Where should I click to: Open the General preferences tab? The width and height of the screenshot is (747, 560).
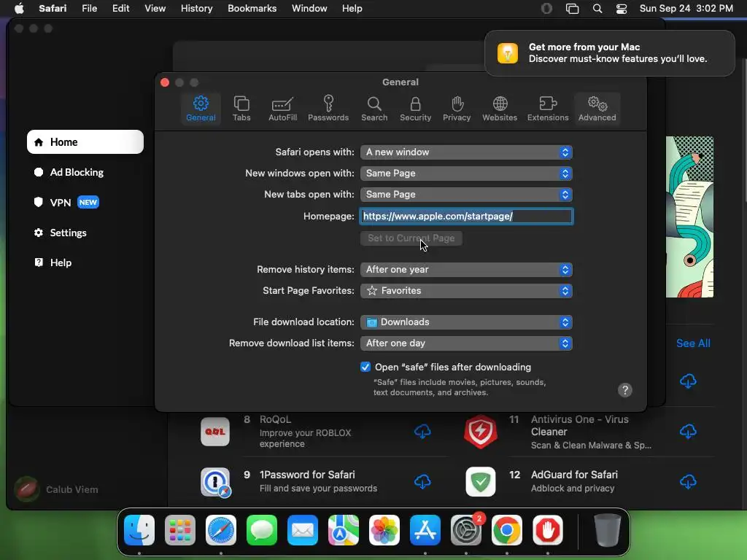201,109
